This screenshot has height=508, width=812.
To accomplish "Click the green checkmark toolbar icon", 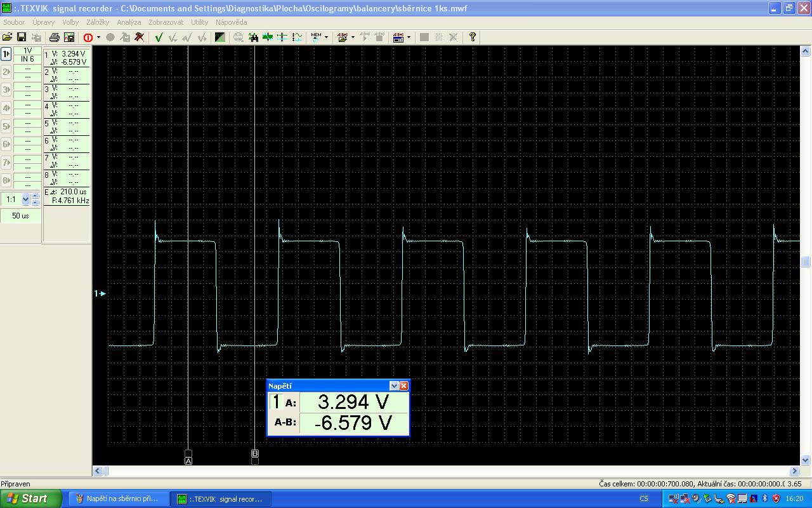I will point(159,37).
